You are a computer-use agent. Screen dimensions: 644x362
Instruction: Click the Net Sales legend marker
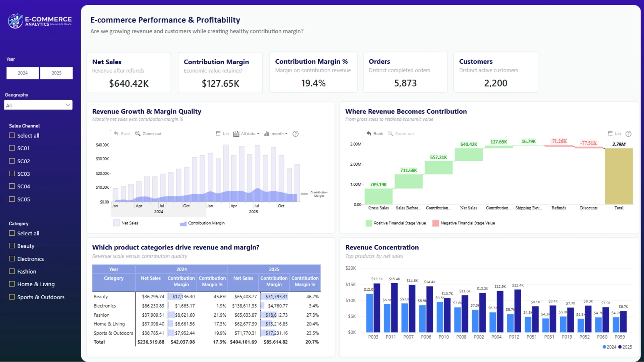tap(116, 223)
